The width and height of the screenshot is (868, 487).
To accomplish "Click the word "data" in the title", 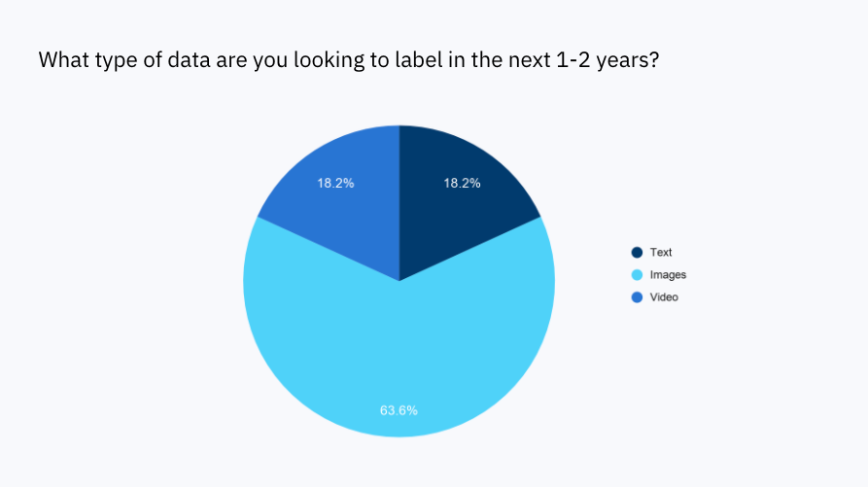I will [x=190, y=59].
